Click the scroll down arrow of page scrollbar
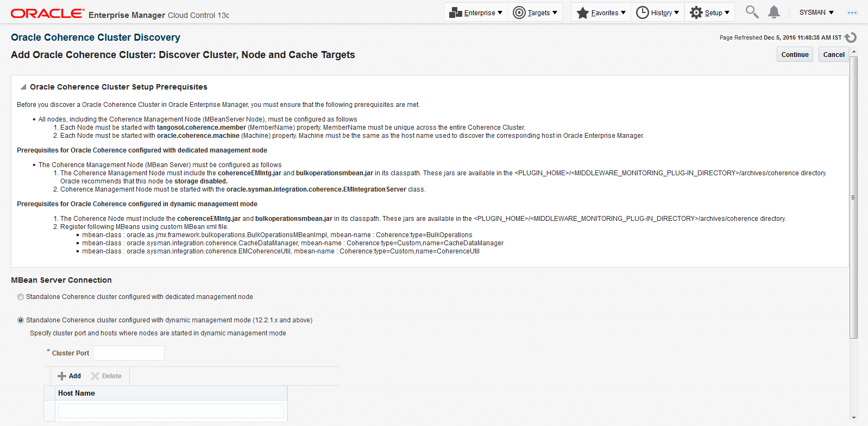 (854, 417)
